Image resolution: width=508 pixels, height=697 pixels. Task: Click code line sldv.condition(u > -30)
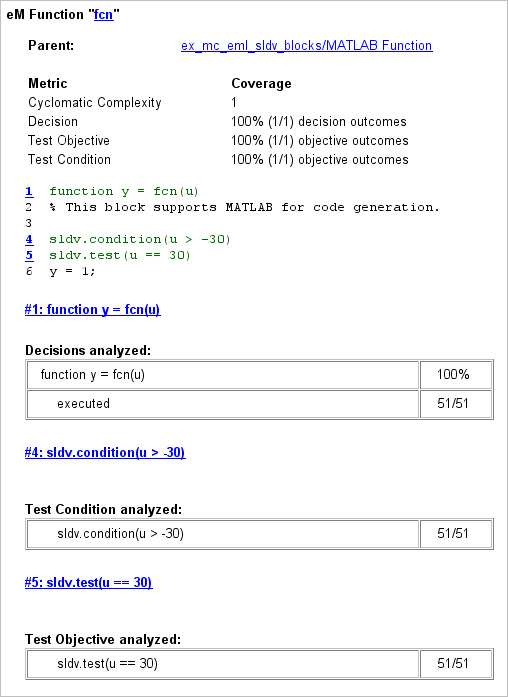point(140,240)
